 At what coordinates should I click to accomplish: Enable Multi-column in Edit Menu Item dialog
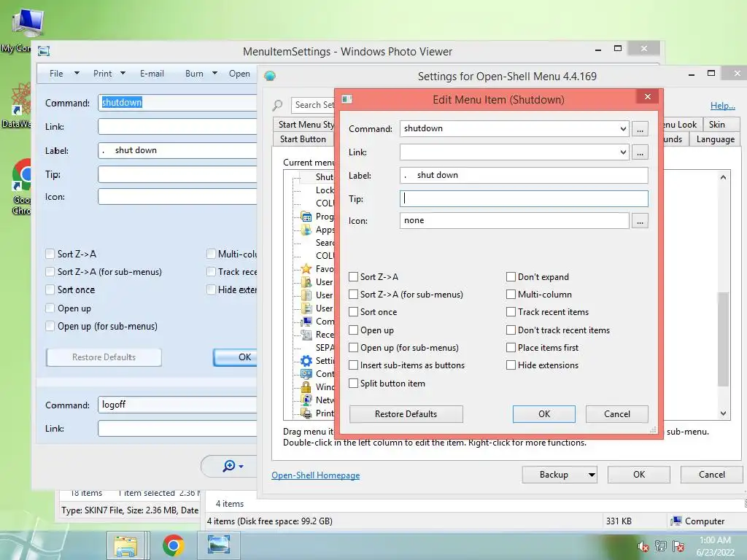pos(511,295)
